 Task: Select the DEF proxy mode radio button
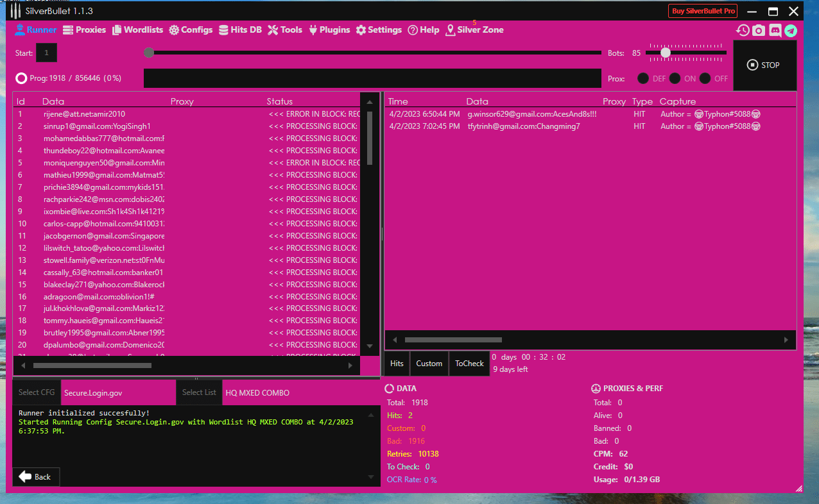(643, 78)
